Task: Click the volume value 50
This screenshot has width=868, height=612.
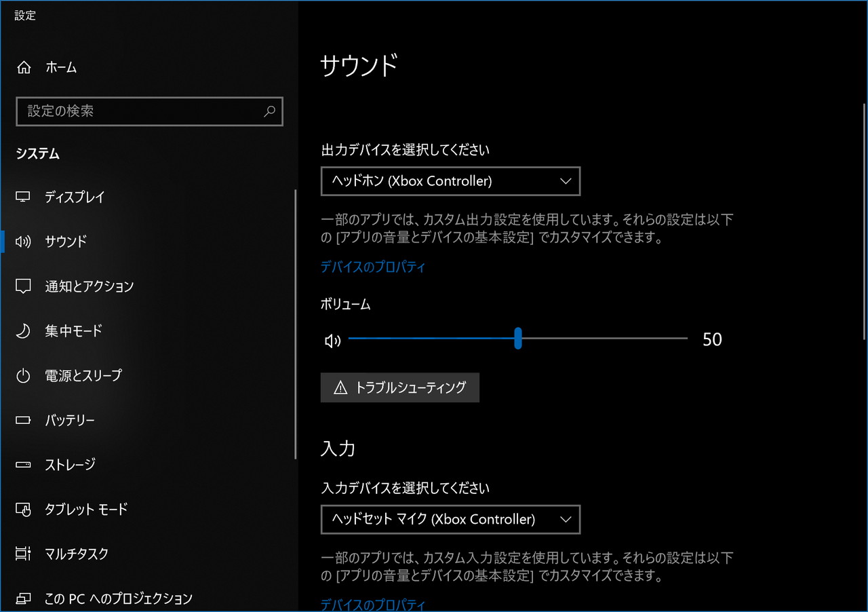Action: (x=712, y=339)
